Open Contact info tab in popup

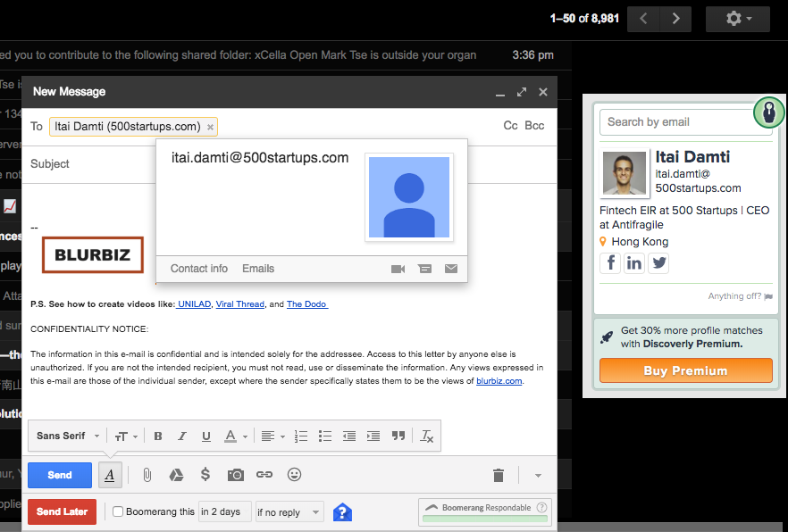(199, 269)
